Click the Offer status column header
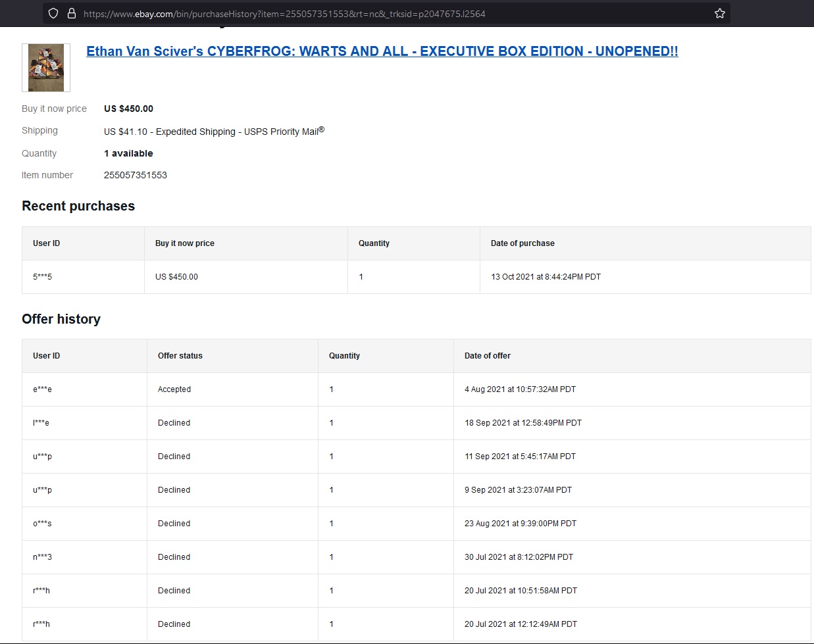 coord(180,356)
